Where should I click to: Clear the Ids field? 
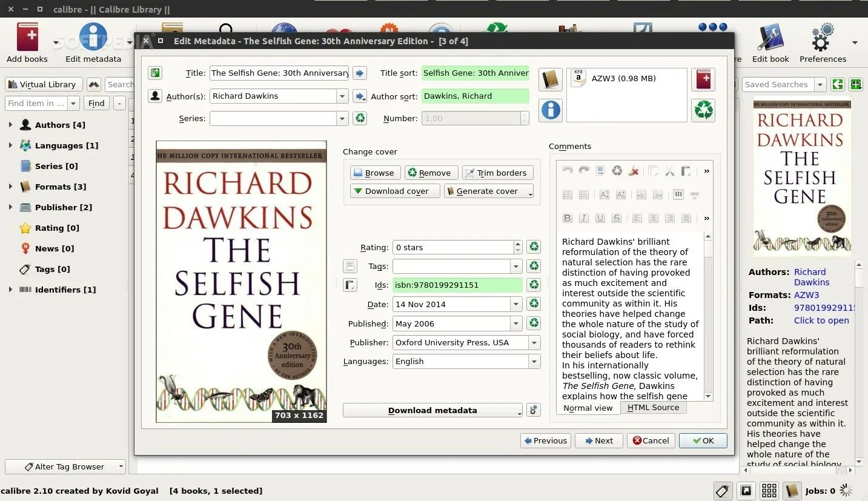pyautogui.click(x=534, y=285)
